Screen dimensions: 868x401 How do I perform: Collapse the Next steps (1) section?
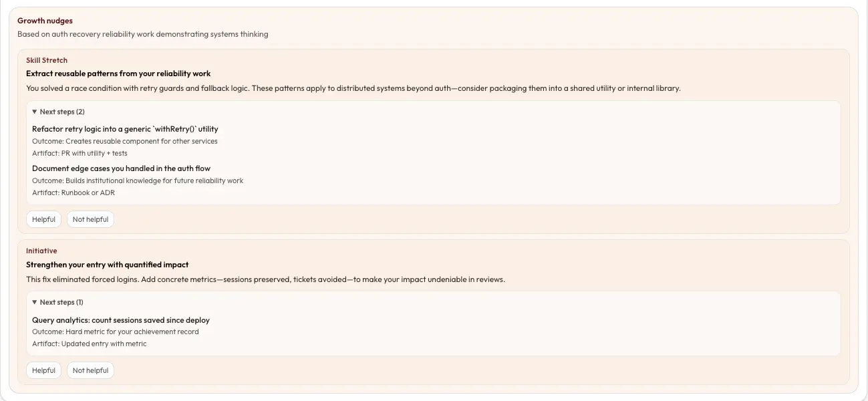58,303
